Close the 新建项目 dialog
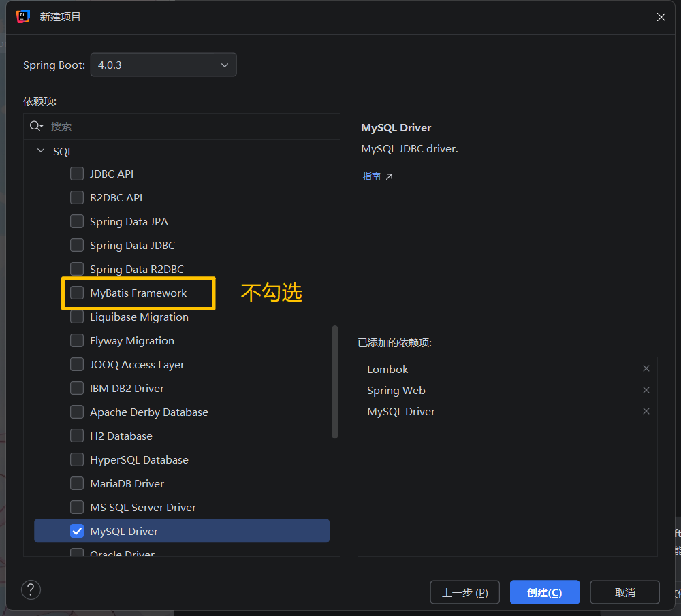The height and width of the screenshot is (616, 681). click(x=661, y=17)
